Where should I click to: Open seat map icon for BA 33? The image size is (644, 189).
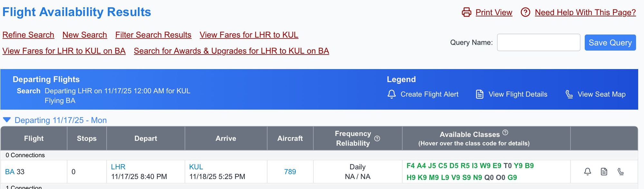pyautogui.click(x=620, y=172)
